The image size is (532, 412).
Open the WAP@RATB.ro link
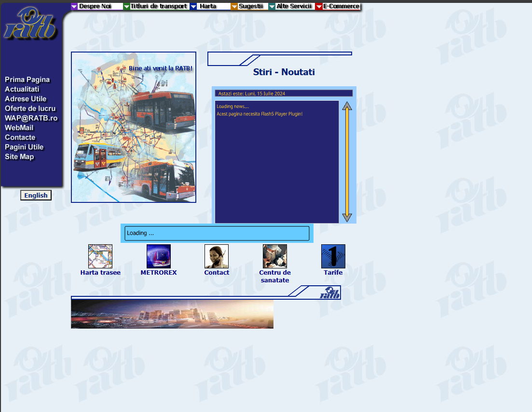coord(31,119)
